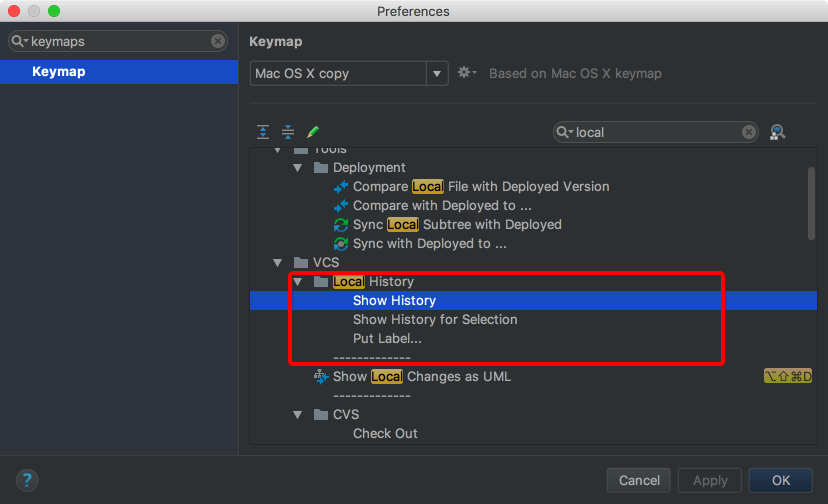Image resolution: width=828 pixels, height=504 pixels.
Task: Click the Local History group label
Action: (x=373, y=281)
